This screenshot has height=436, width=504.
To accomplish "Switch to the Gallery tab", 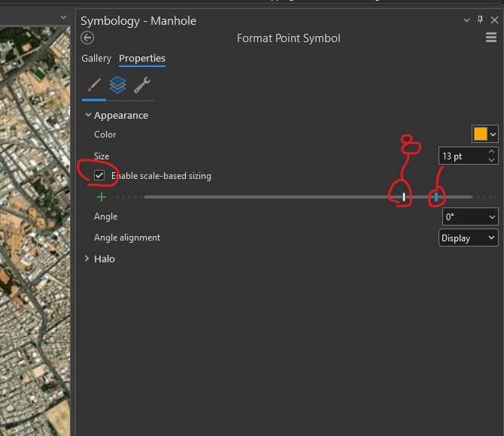I will (x=96, y=59).
